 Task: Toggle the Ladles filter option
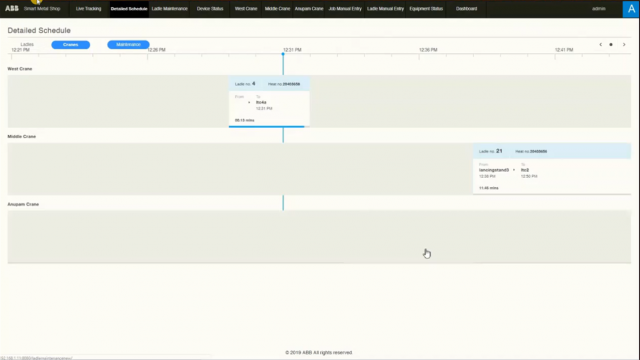coord(27,44)
